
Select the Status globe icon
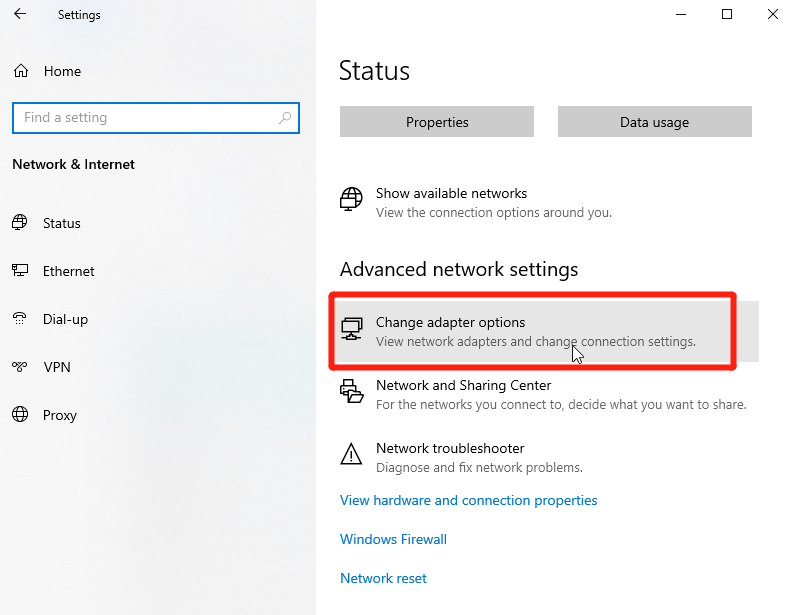[x=20, y=222]
